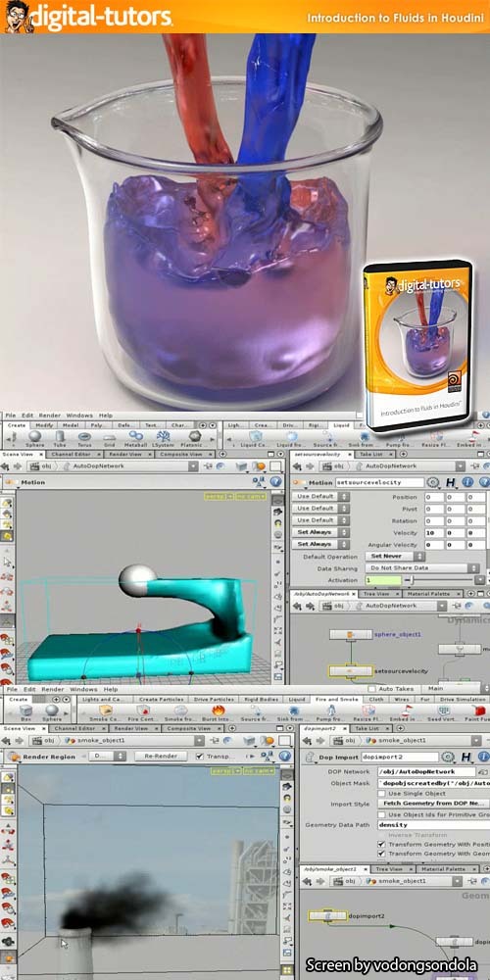Screen dimensions: 490x980
Task: Click the sphere_object1 node in network
Action: point(351,634)
